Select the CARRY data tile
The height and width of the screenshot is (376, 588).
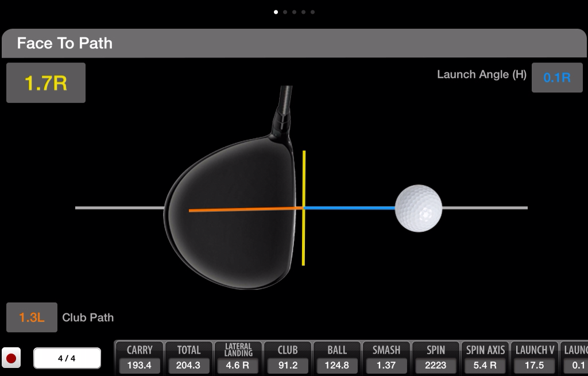139,358
